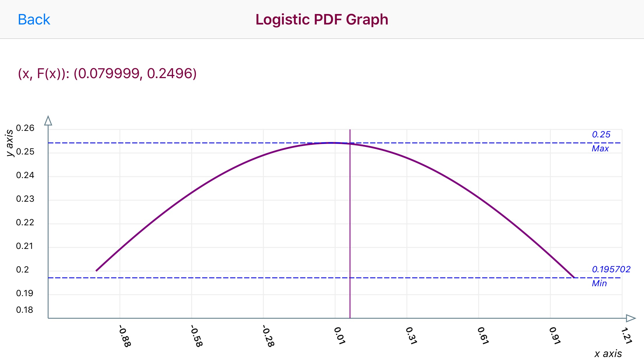Select the Logistic PDF Graph title

322,19
